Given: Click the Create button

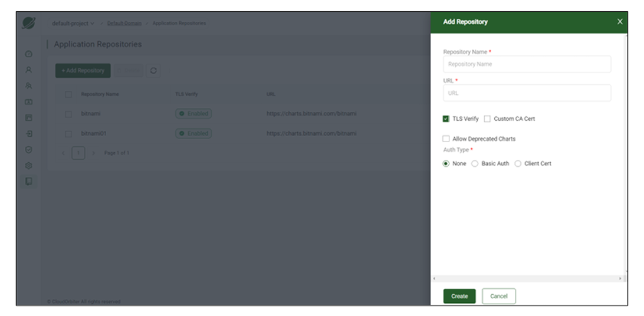Looking at the screenshot, I should click(x=459, y=297).
